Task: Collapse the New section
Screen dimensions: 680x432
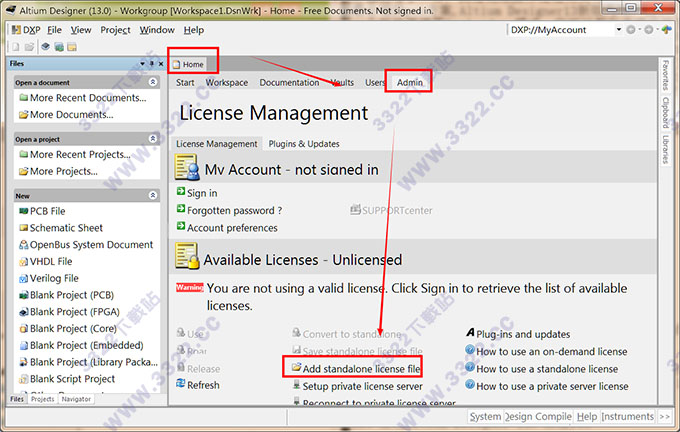Action: pos(153,195)
